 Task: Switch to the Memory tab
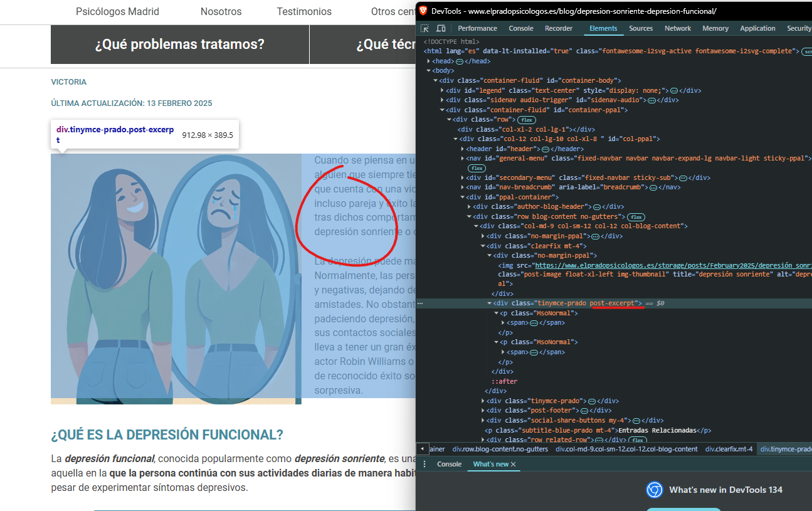coord(715,28)
